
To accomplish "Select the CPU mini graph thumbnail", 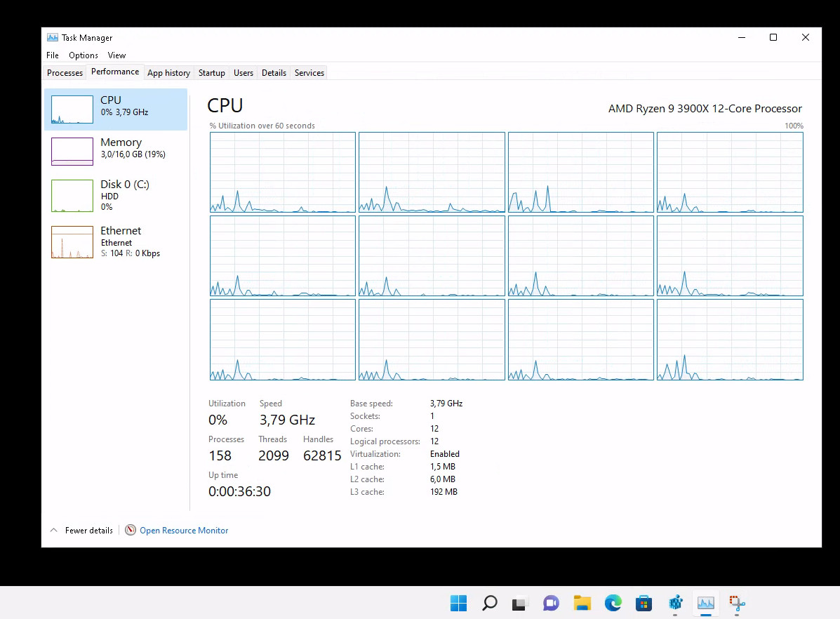I will [x=72, y=109].
